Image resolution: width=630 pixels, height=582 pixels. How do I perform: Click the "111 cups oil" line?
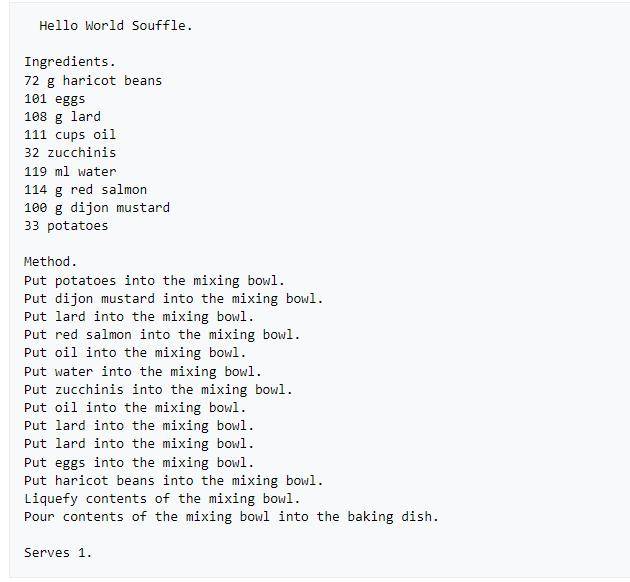[70, 135]
